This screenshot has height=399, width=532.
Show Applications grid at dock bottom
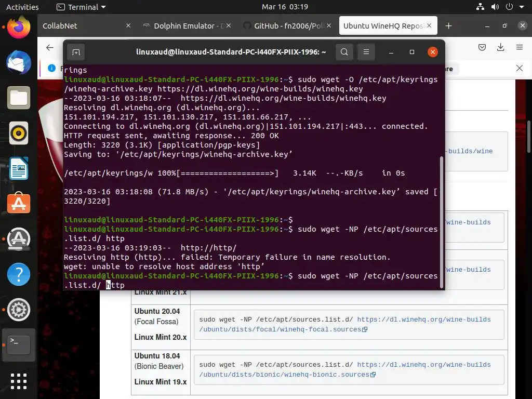click(19, 381)
